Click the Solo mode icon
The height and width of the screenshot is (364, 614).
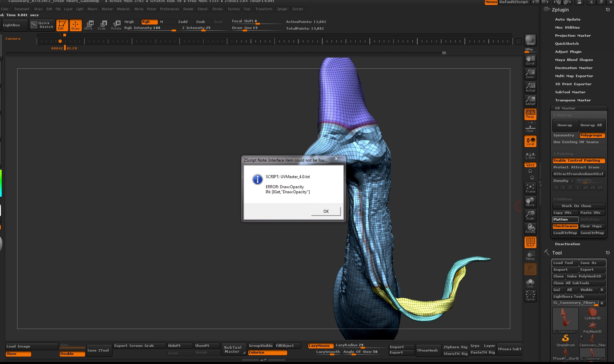click(530, 283)
